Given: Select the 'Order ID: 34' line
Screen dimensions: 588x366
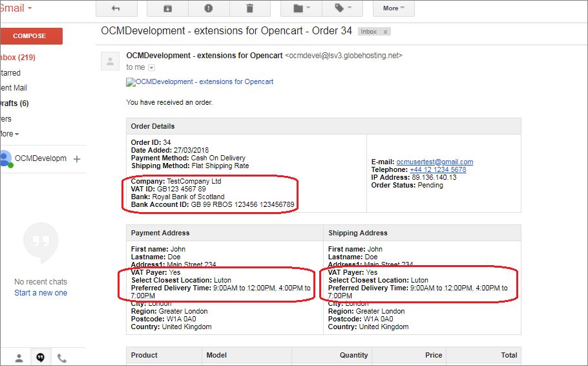Looking at the screenshot, I should (151, 142).
